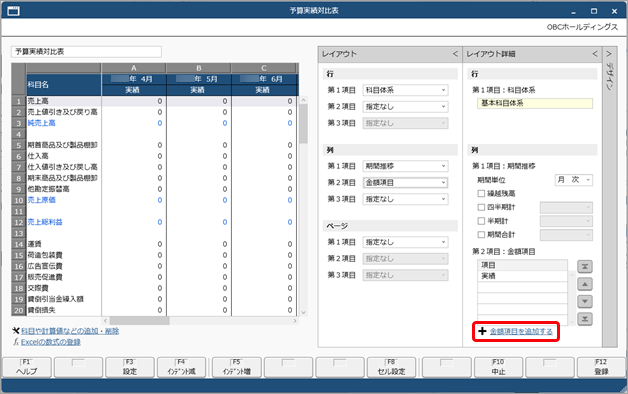
Task: Open 科目や計算値などの追加・削除 link
Action: point(70,331)
